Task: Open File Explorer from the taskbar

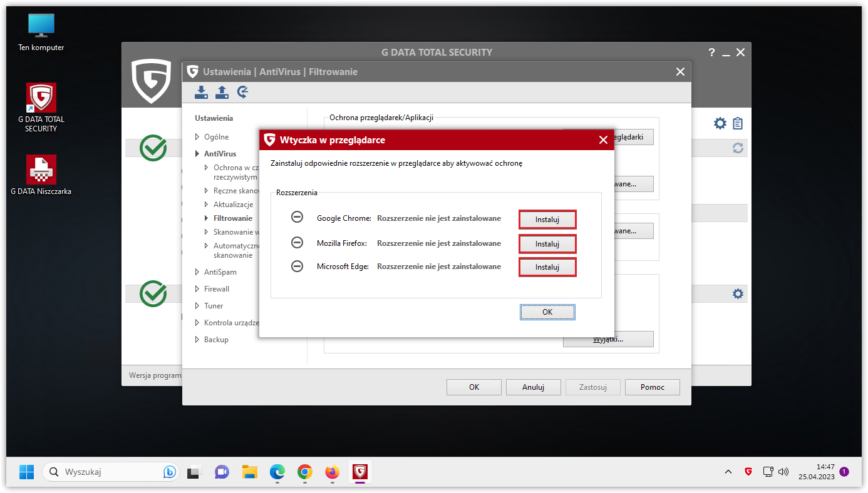Action: pyautogui.click(x=250, y=472)
